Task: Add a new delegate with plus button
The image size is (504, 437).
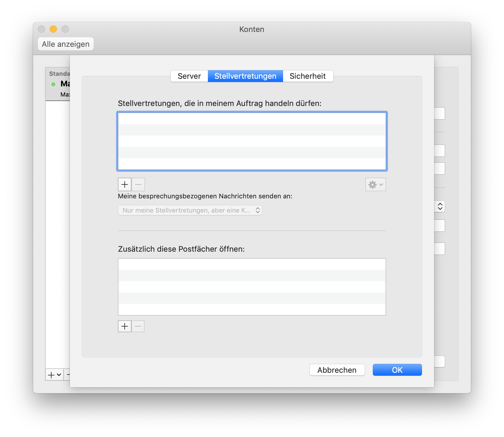Action: click(125, 184)
